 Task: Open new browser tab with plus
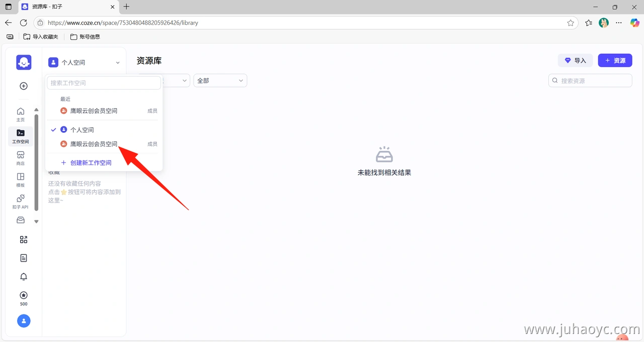126,7
